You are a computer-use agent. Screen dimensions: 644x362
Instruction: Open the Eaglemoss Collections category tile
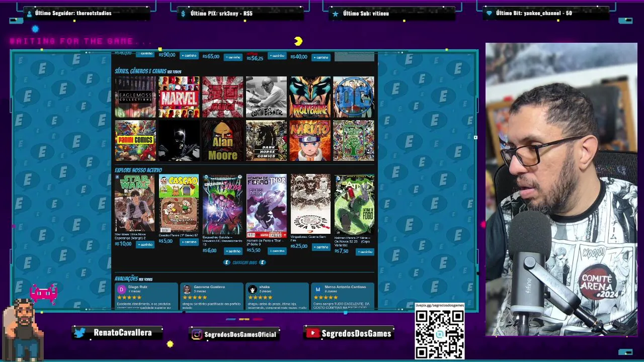[x=135, y=97]
